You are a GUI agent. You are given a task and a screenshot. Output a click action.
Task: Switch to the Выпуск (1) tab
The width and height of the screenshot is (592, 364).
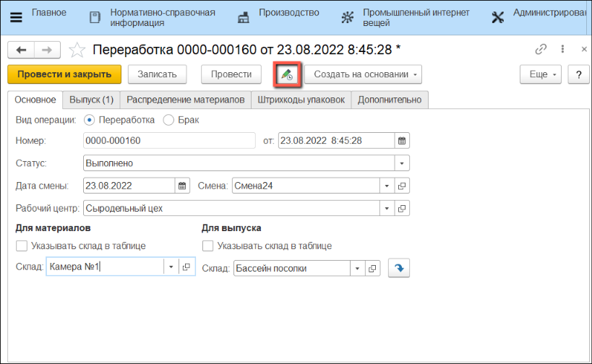(x=92, y=100)
